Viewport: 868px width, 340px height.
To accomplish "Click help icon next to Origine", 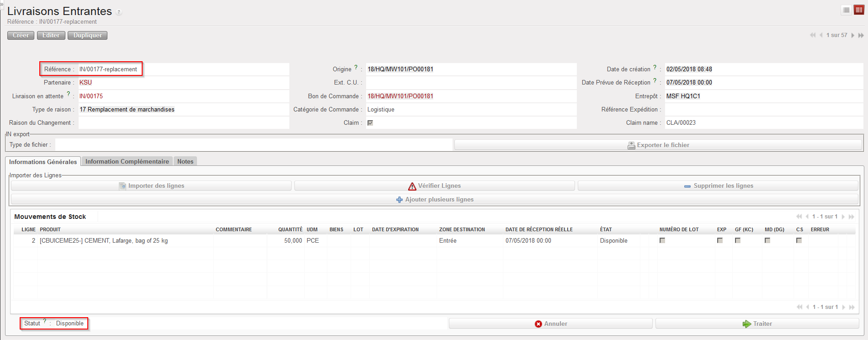I will [x=356, y=68].
